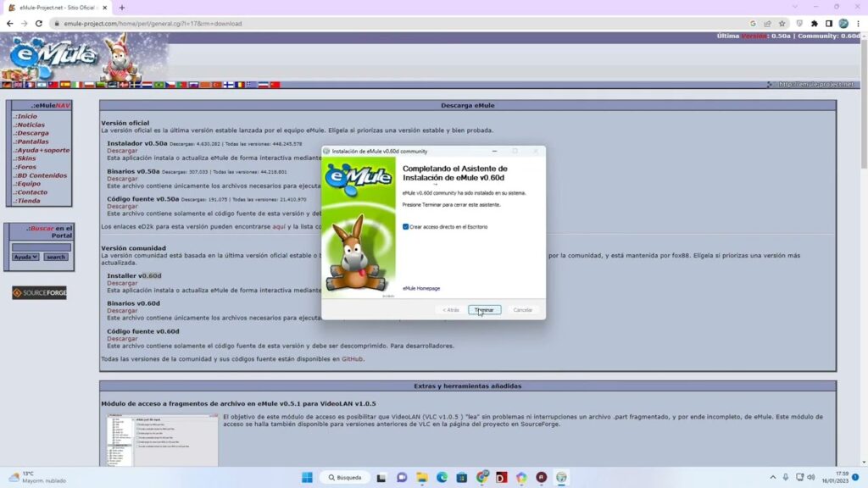Screen dimensions: 868x488
Task: Open BD Contenidos in the navigation menu
Action: point(41,175)
